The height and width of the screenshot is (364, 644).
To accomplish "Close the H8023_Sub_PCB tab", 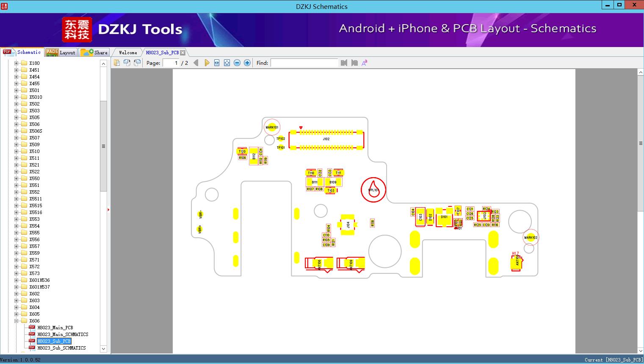I will coord(182,53).
